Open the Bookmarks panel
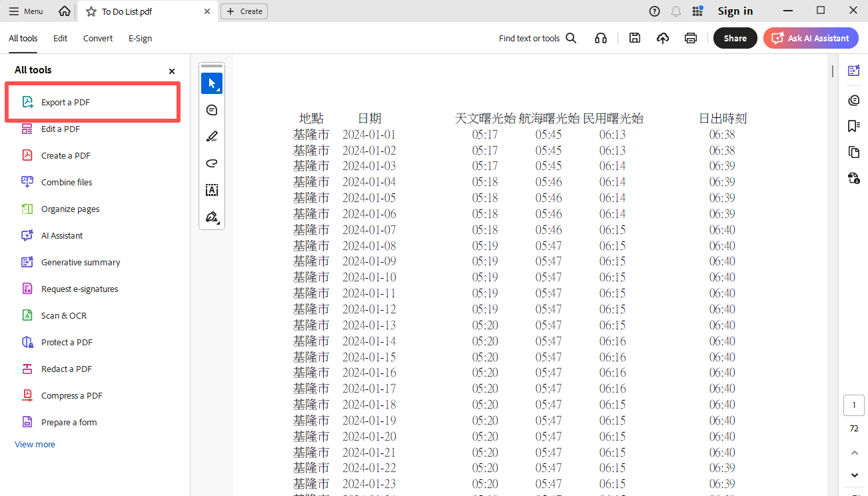868x496 pixels. (854, 125)
